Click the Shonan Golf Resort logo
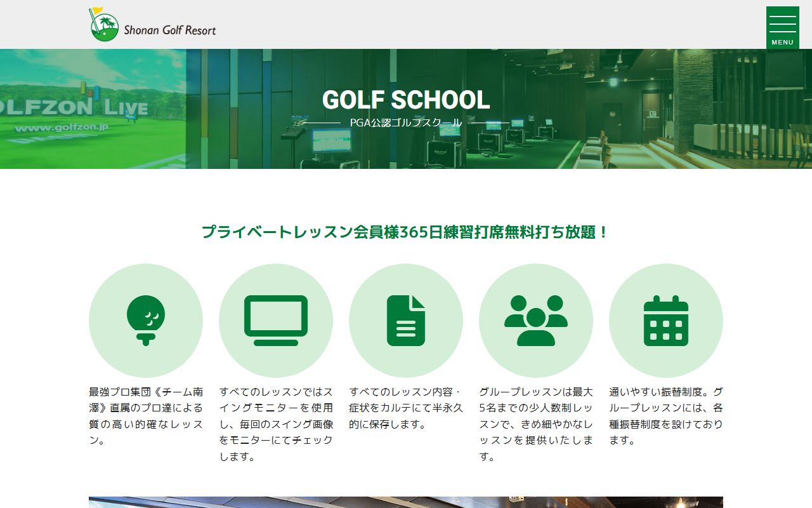Image resolution: width=812 pixels, height=508 pixels. pyautogui.click(x=152, y=25)
